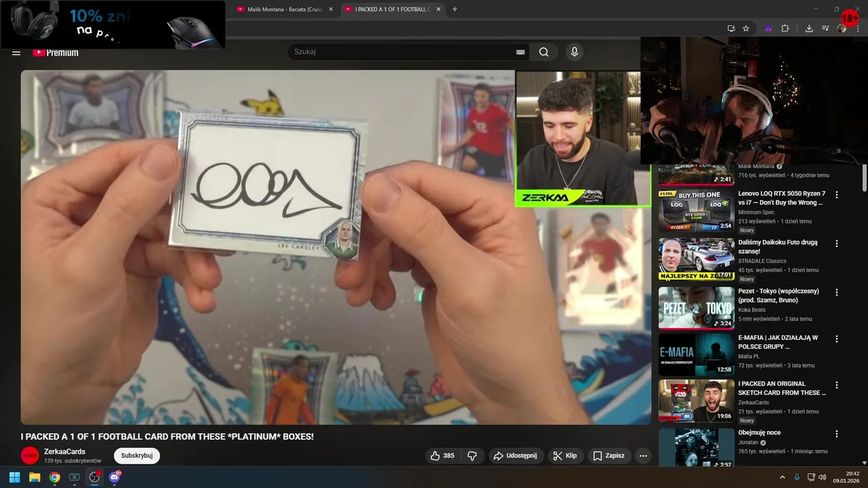Install page as app icon
Image resolution: width=868 pixels, height=488 pixels.
pos(731,28)
